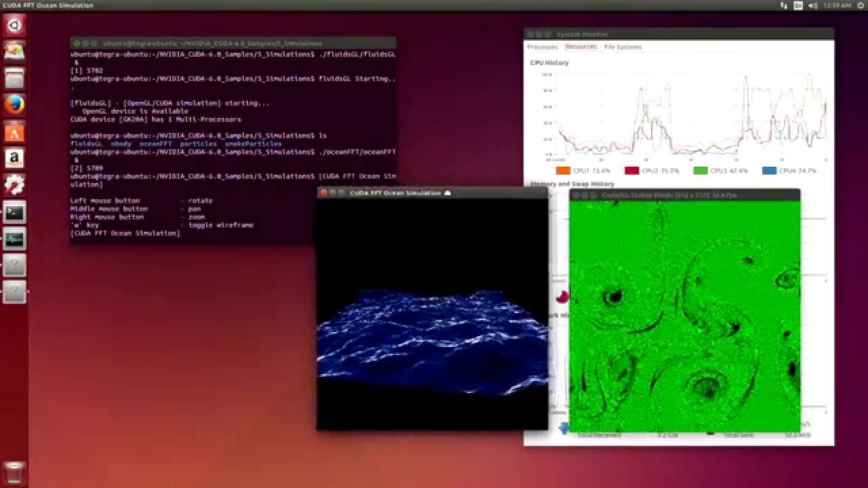Close the Terminal window
Image resolution: width=868 pixels, height=488 pixels.
(x=77, y=43)
